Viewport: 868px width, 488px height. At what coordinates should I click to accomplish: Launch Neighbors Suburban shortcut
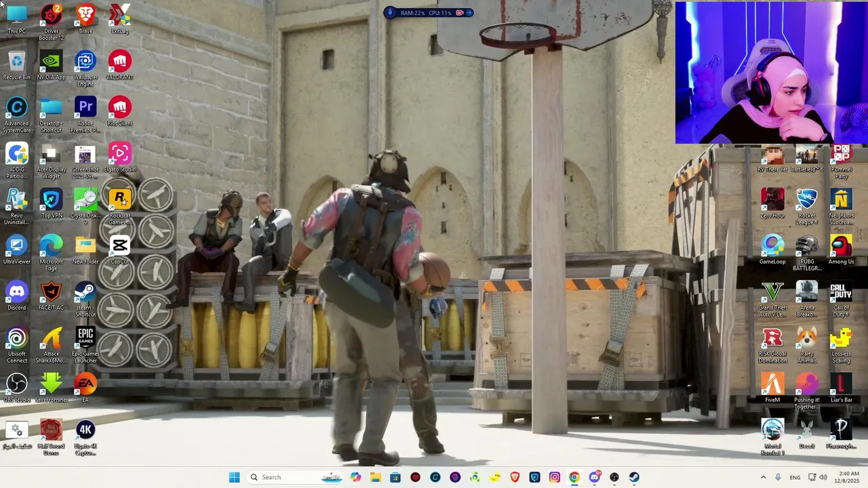[x=841, y=207]
